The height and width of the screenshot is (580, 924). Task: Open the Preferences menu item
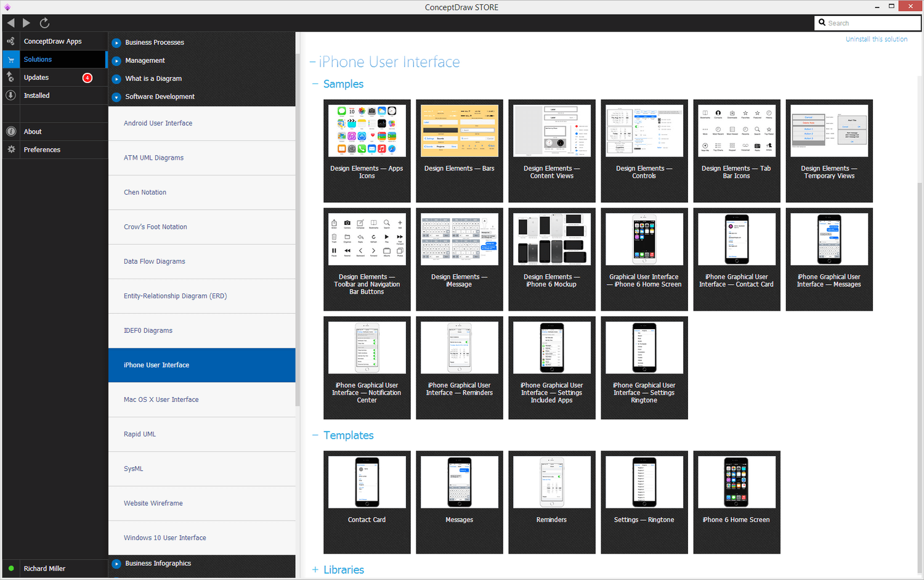point(55,149)
